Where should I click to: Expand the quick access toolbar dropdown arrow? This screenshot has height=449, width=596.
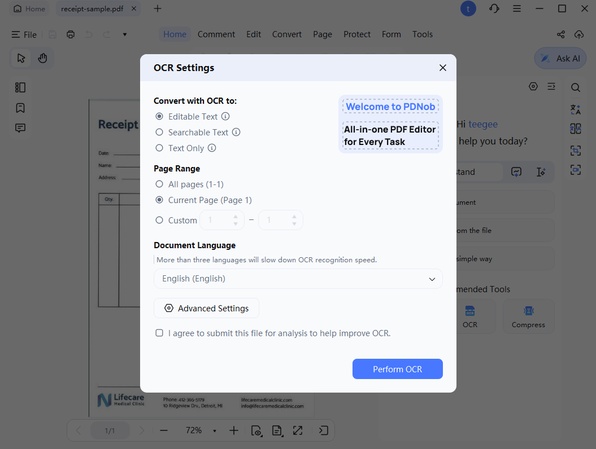pyautogui.click(x=125, y=35)
